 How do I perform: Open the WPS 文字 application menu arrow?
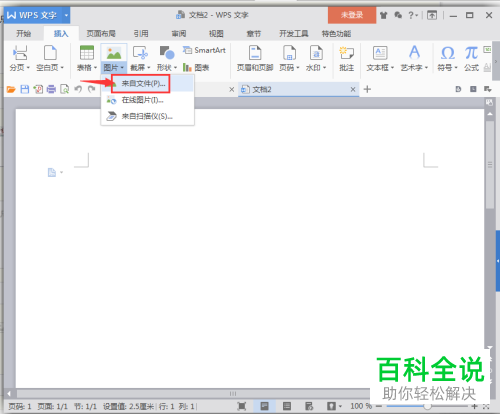[x=66, y=15]
